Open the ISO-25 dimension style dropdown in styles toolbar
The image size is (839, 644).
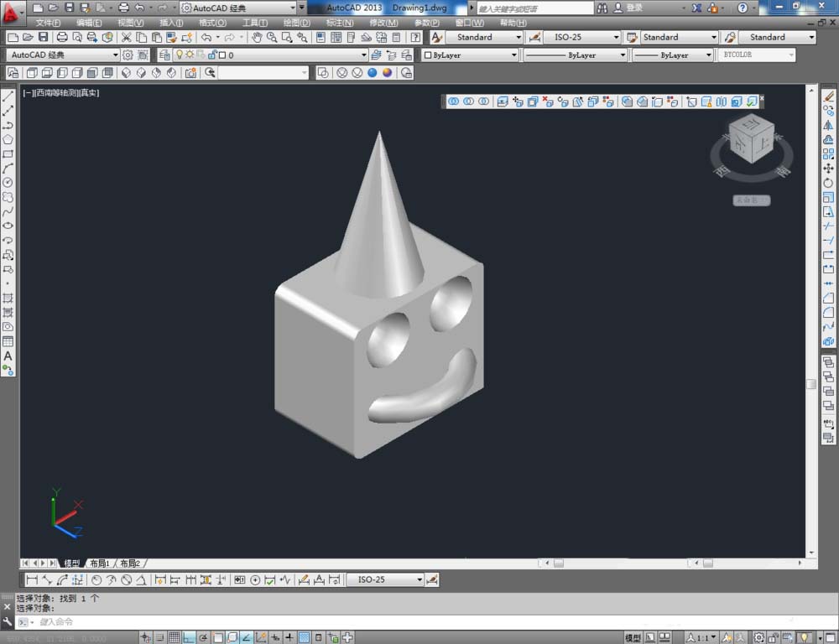[581, 37]
